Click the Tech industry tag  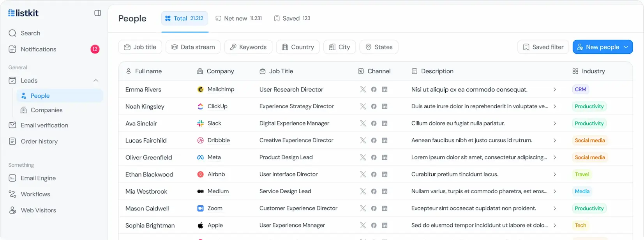click(x=580, y=225)
